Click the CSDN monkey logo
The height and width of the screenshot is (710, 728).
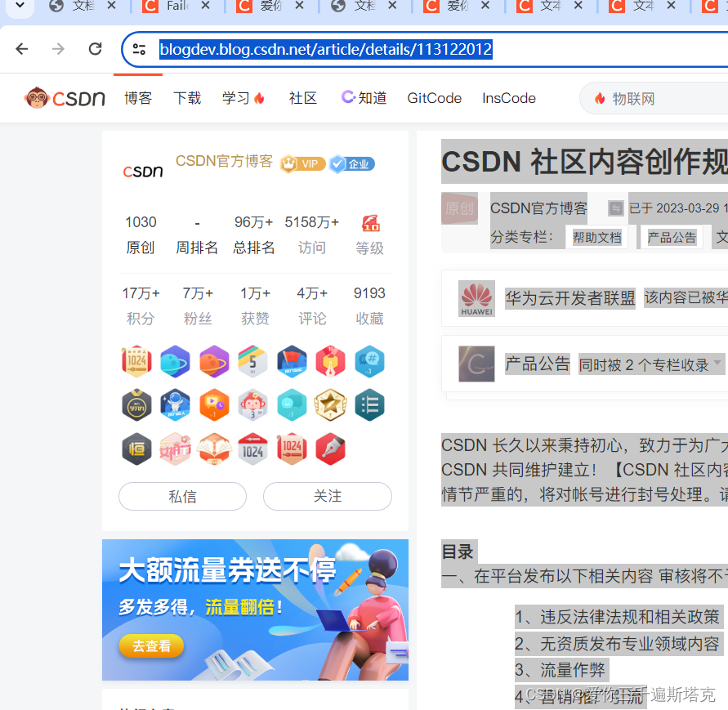(65, 98)
